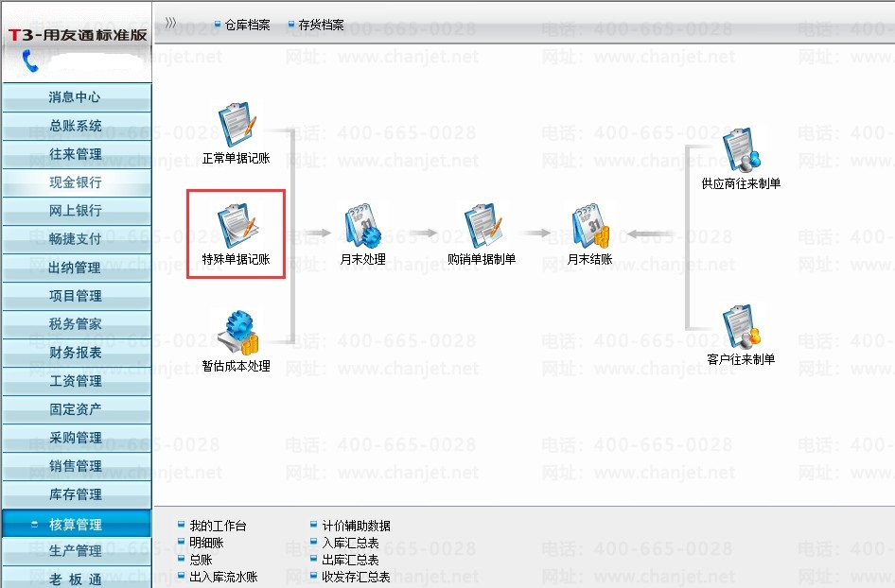Open 消息中心 in sidebar

point(77,97)
